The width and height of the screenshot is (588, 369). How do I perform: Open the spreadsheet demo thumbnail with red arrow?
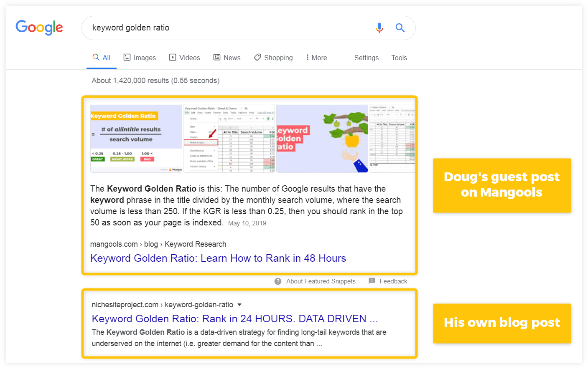(229, 139)
